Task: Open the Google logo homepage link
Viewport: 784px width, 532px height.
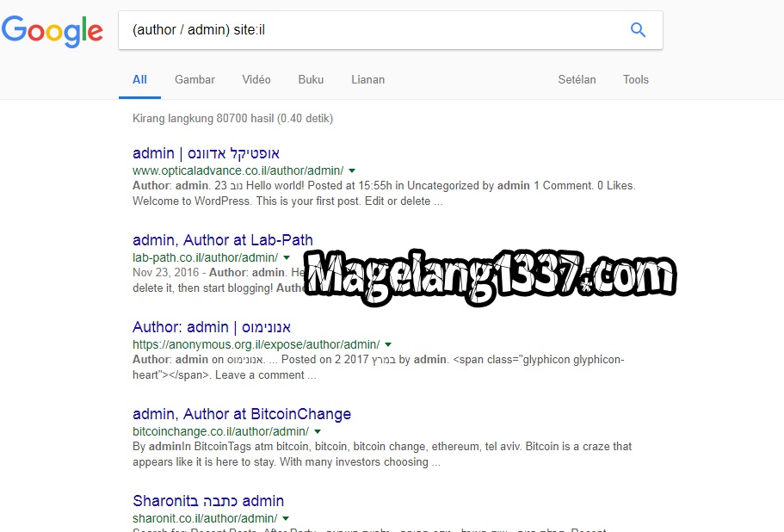Action: [x=52, y=32]
